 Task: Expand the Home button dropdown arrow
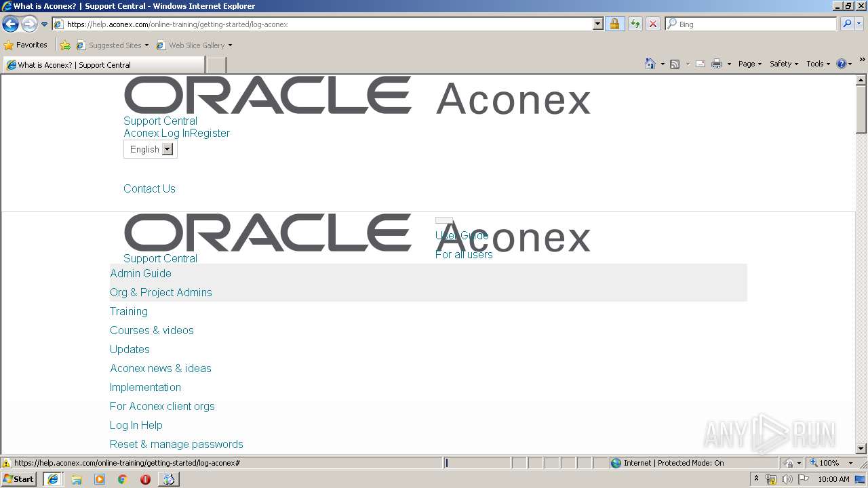(x=663, y=64)
